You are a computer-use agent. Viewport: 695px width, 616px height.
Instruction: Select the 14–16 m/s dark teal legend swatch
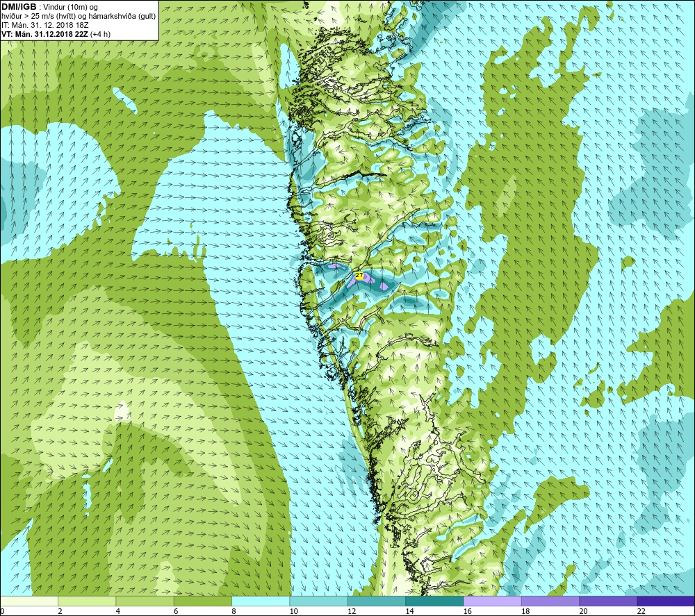(434, 601)
